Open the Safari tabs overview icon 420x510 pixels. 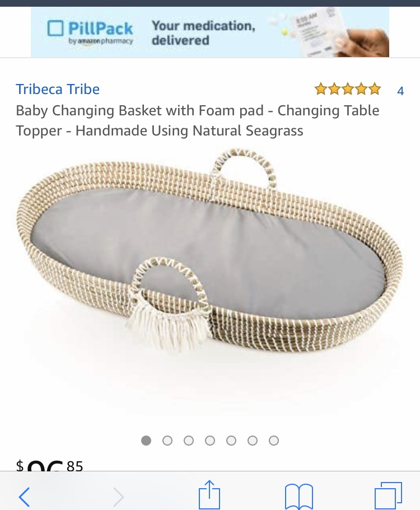click(x=389, y=495)
